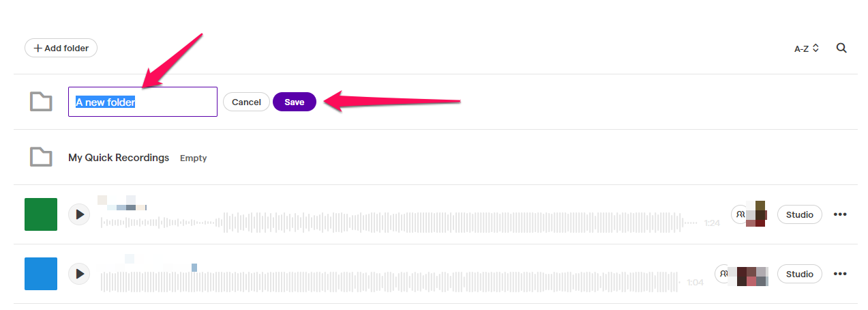
Task: Click the search magnifier icon
Action: pos(841,48)
